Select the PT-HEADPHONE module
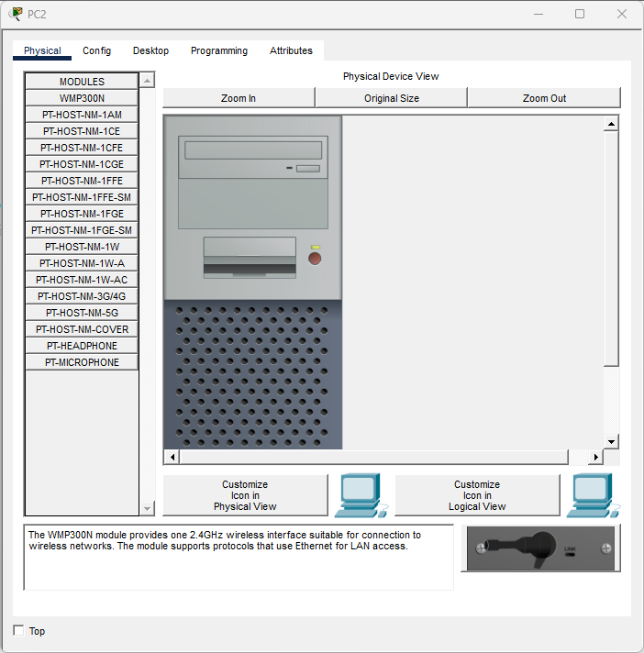644x653 pixels. point(82,346)
